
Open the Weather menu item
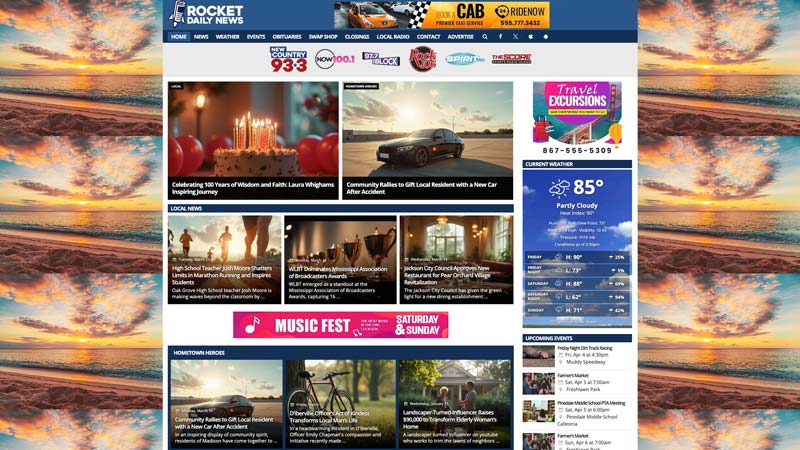(228, 36)
